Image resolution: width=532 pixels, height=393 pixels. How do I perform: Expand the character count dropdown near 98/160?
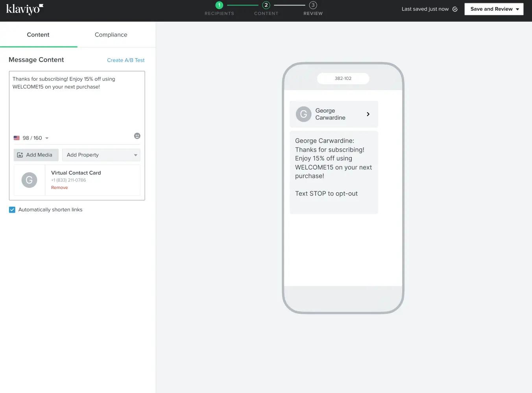(47, 138)
